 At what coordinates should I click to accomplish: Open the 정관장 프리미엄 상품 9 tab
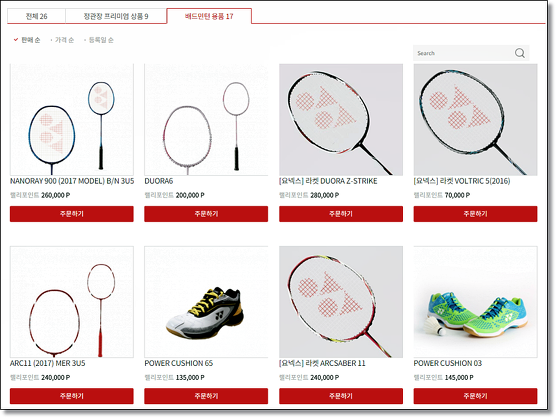pos(116,16)
